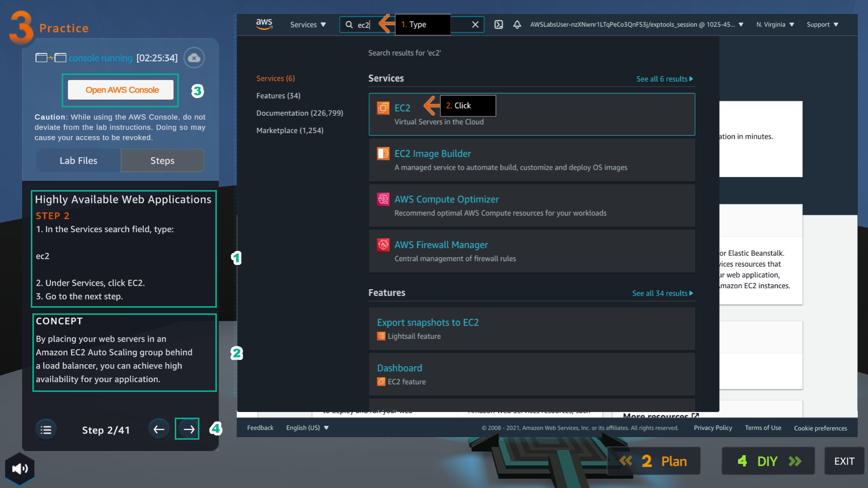Go back to the 2 Plan phase
The height and width of the screenshot is (488, 868).
[654, 461]
